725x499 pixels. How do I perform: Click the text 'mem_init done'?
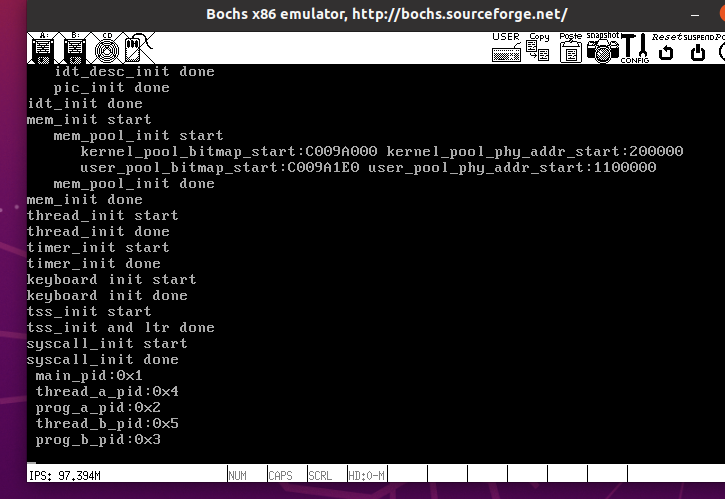85,200
